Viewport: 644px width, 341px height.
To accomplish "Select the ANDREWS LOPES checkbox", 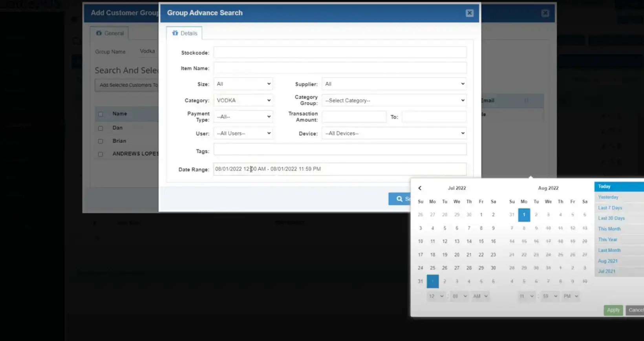I will click(101, 154).
